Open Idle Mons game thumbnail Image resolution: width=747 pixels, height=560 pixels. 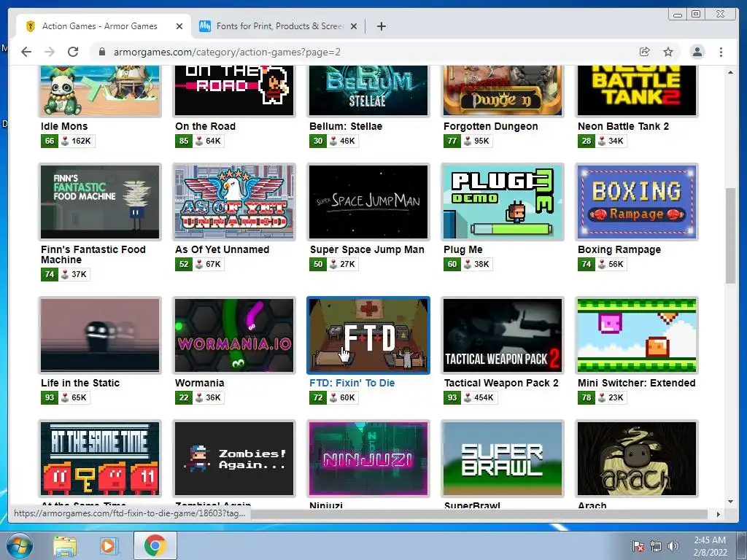[100, 90]
